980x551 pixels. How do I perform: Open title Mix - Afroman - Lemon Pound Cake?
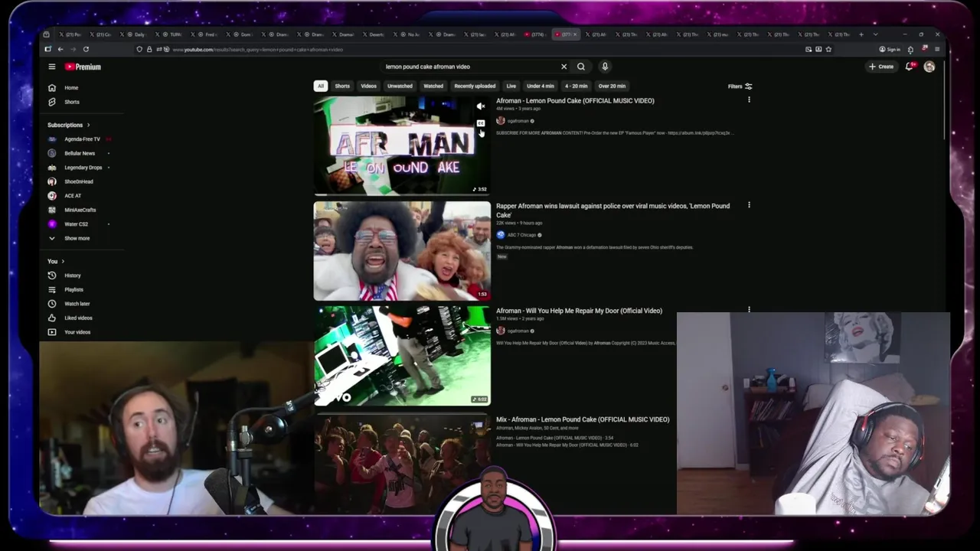[x=583, y=419]
